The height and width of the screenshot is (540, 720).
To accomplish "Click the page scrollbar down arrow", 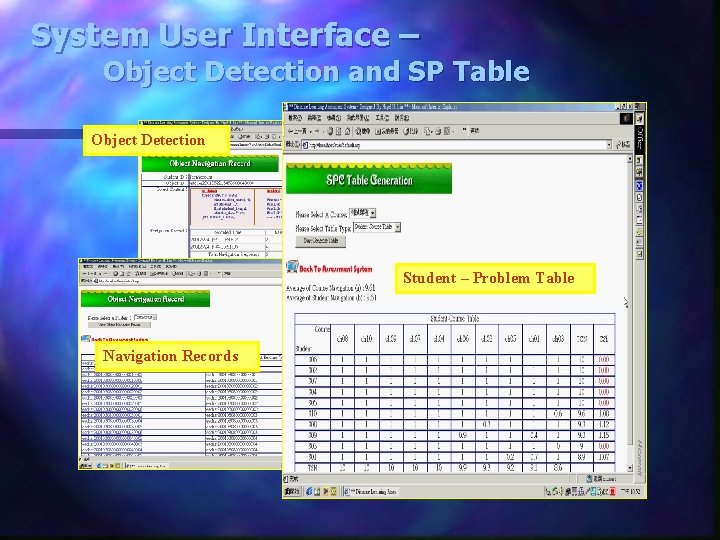I will (630, 468).
